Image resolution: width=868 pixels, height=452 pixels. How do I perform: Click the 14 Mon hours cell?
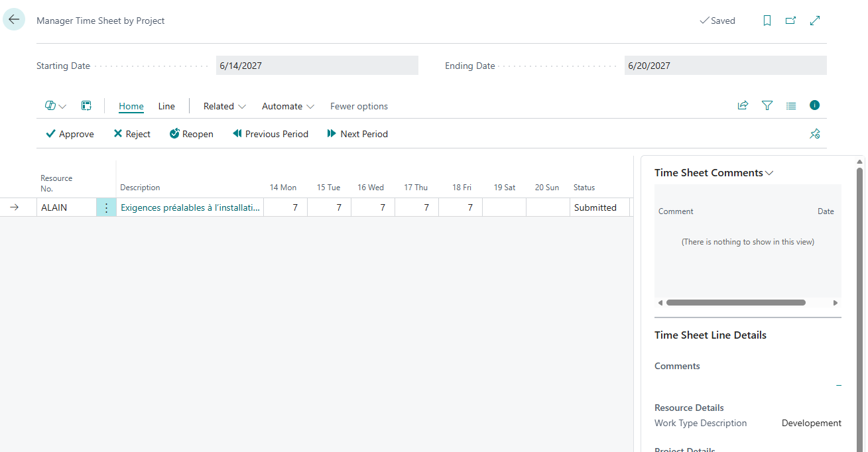285,207
